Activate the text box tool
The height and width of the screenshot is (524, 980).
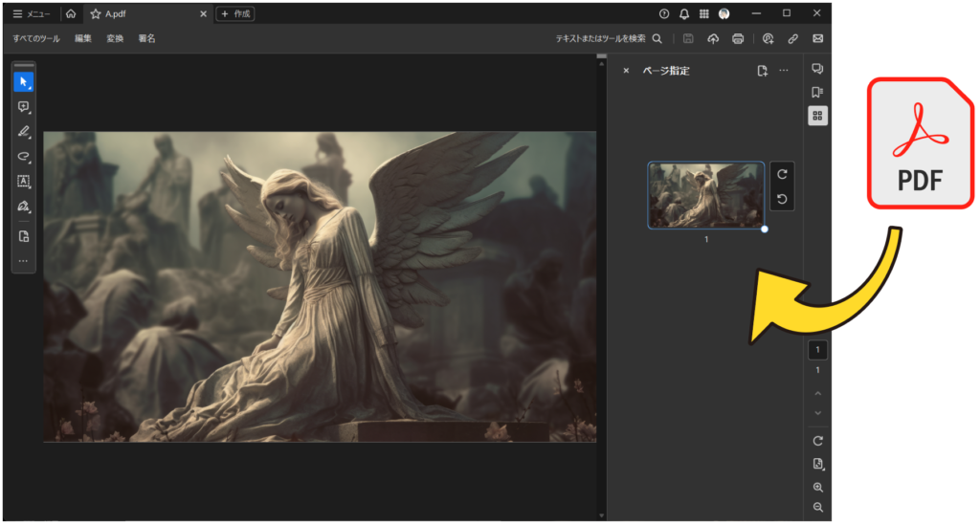click(23, 181)
